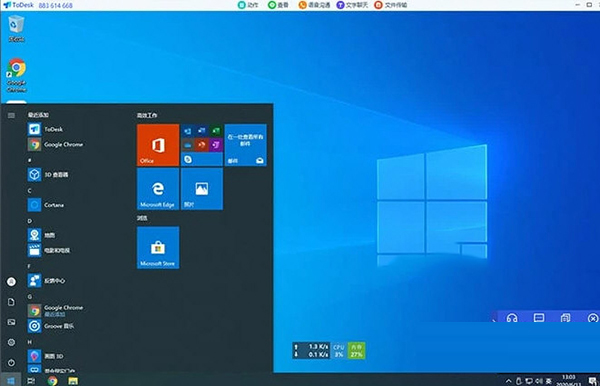Click the Windows Start button
Image resolution: width=600 pixels, height=386 pixels.
tap(11, 381)
